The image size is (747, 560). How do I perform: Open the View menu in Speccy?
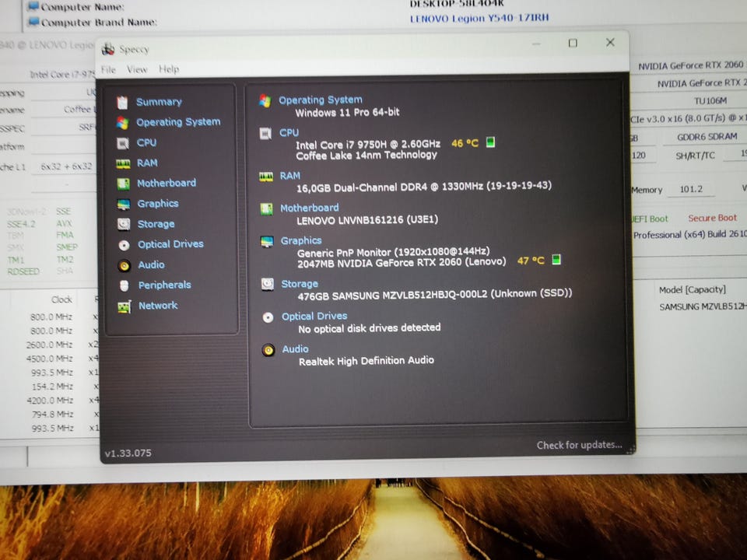click(137, 69)
